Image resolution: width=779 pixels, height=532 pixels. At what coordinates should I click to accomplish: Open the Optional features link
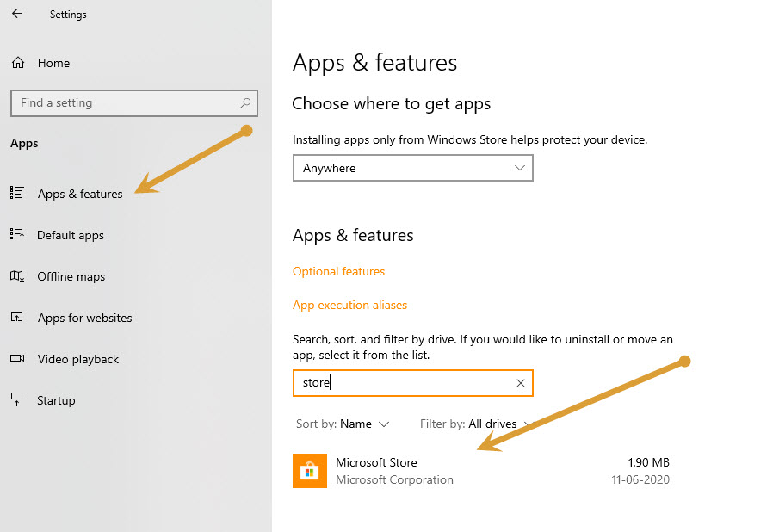click(338, 271)
